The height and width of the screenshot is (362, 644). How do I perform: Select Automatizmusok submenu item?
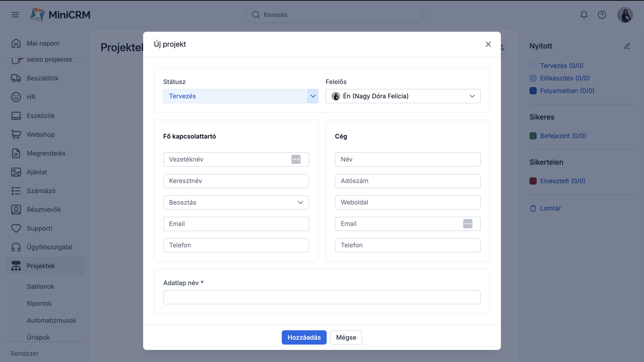pos(51,320)
